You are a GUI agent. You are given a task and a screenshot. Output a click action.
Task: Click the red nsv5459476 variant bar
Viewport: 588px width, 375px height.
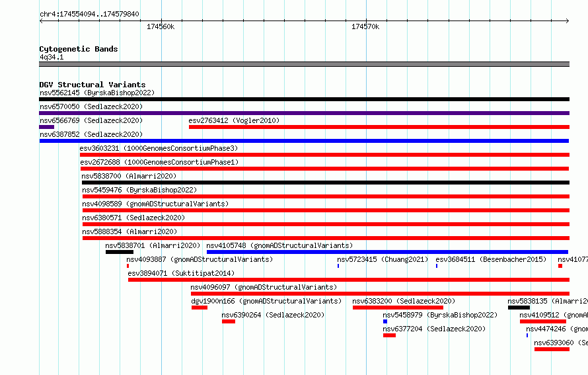click(x=326, y=196)
